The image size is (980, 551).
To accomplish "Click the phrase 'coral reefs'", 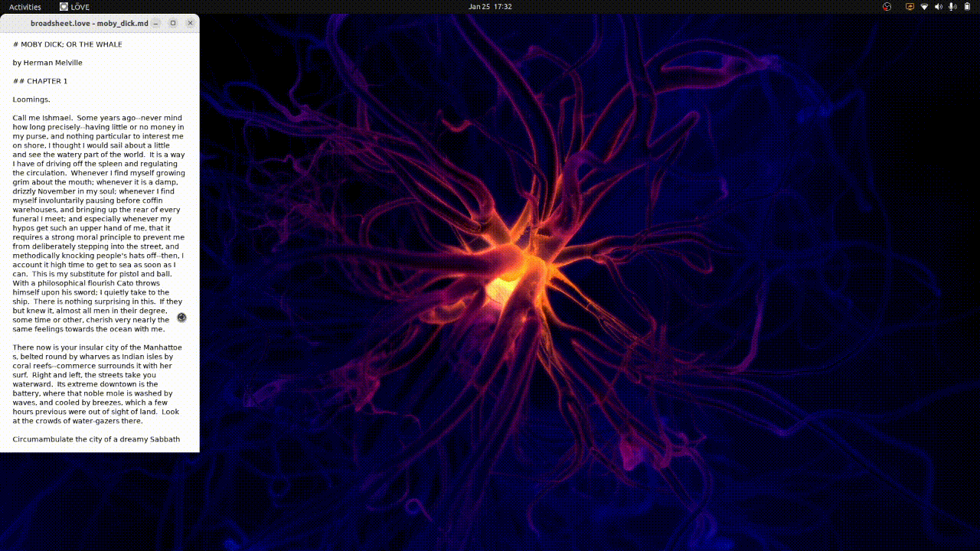I will (33, 366).
